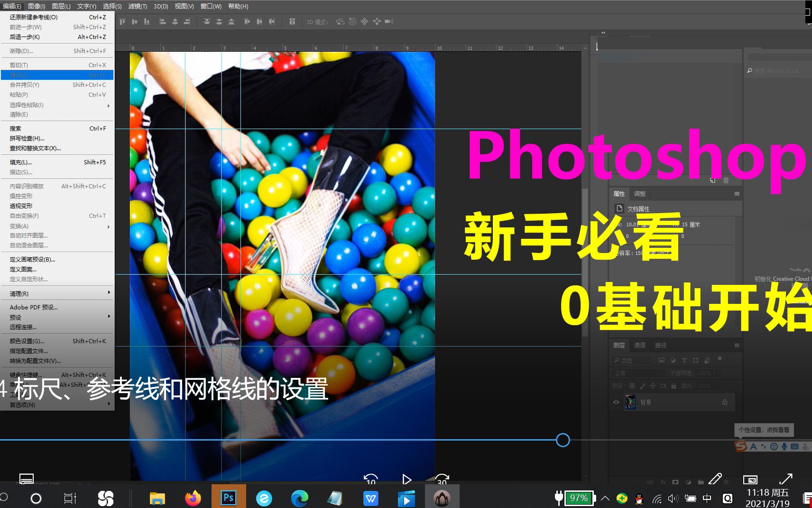Click the auto-align layers icon
Image resolution: width=812 pixels, height=508 pixels.
pos(292,21)
